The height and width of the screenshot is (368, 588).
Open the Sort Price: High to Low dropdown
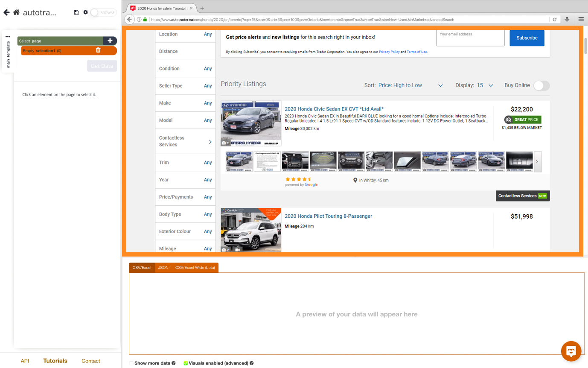tap(410, 85)
